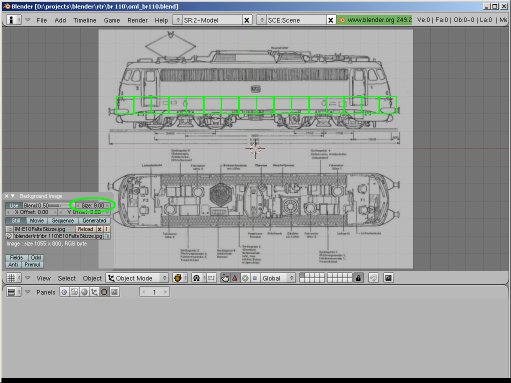511x383 pixels.
Task: Select the translate manipulator triangle icon
Action: [x=235, y=278]
